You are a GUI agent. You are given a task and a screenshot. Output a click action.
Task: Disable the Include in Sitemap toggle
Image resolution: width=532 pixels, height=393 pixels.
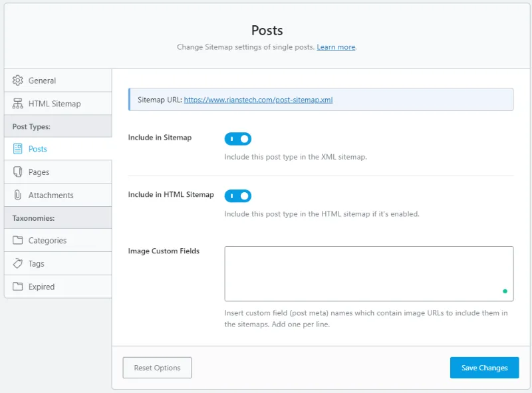click(x=237, y=139)
